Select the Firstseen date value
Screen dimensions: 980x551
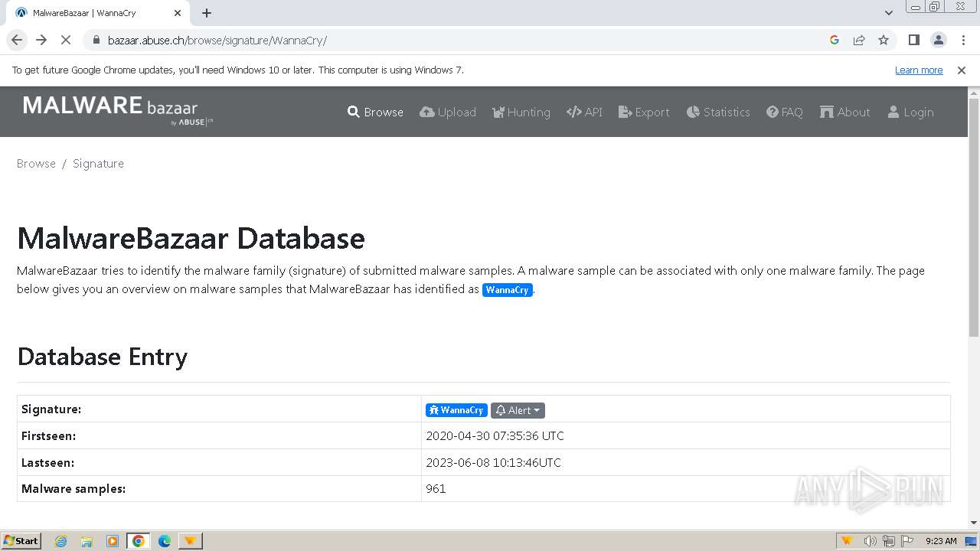pyautogui.click(x=495, y=436)
